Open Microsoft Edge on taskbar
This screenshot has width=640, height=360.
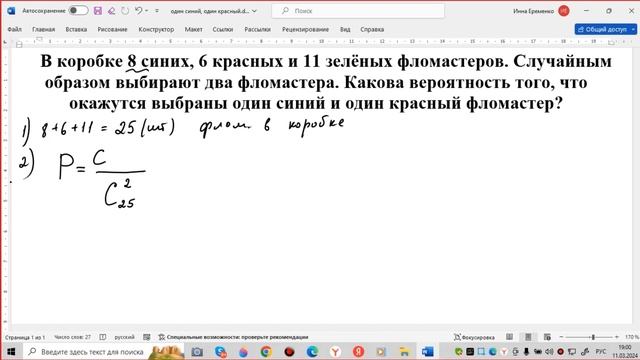coord(312,351)
